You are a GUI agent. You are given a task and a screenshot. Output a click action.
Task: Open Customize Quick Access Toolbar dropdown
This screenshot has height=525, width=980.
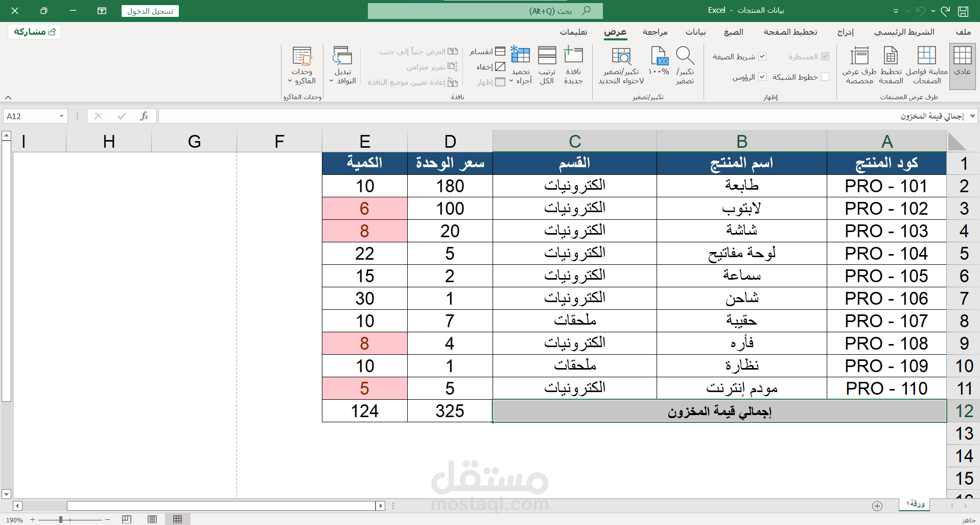point(896,11)
